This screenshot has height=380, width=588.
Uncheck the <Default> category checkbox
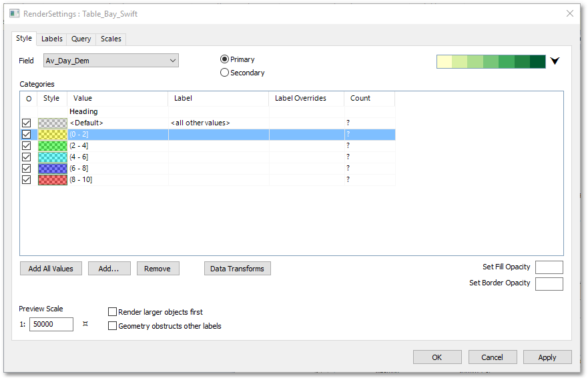click(26, 123)
